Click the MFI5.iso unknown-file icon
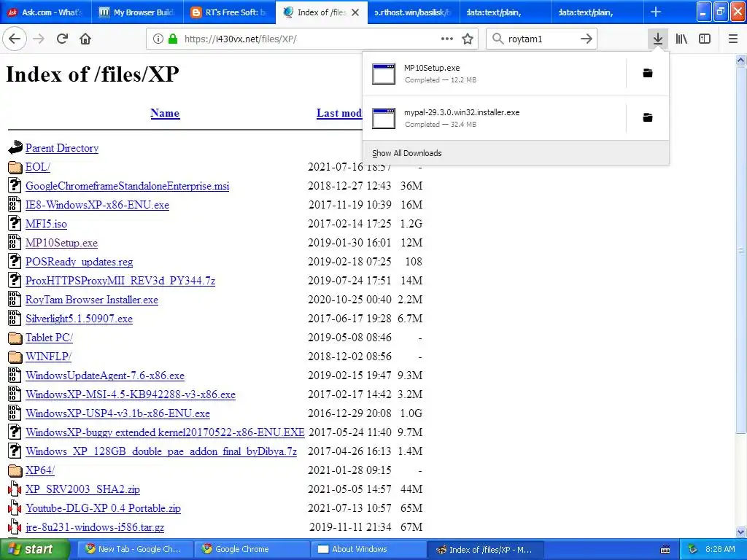 (x=15, y=223)
